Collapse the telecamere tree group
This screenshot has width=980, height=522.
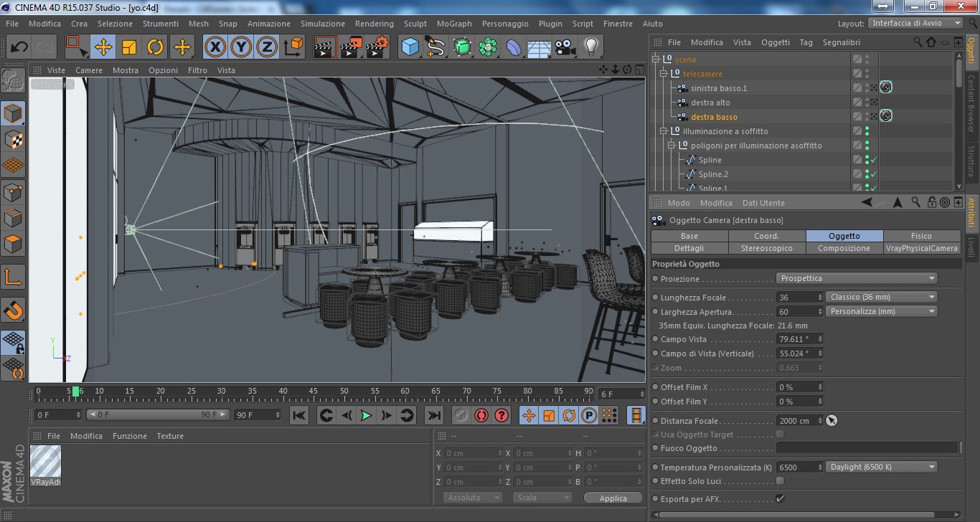[x=664, y=74]
